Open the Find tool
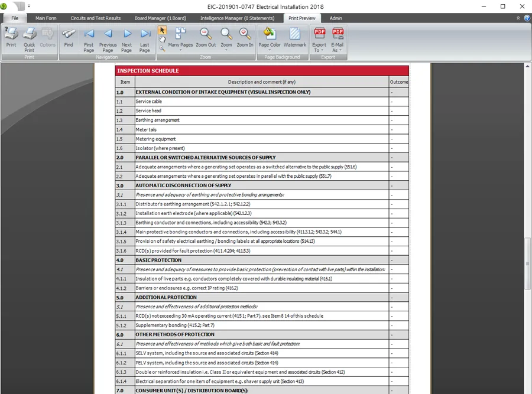Viewport: 532px width, 394px height. click(x=69, y=37)
